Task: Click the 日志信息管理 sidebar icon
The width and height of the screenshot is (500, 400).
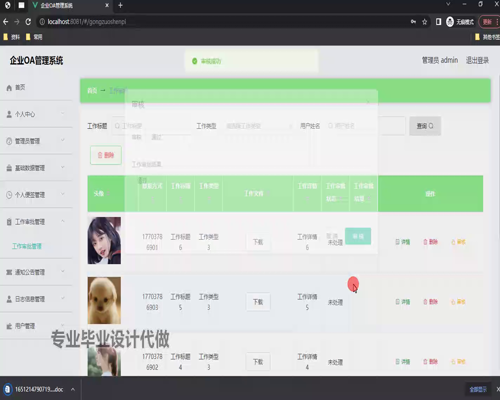Action: tap(9, 299)
